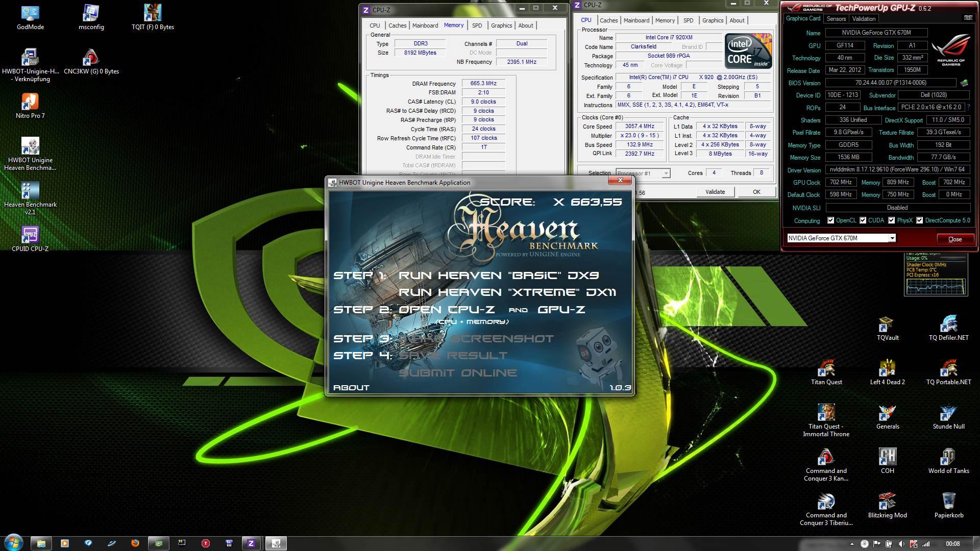
Task: Click Open CPU-Z in HWBOT step 2
Action: 447,310
